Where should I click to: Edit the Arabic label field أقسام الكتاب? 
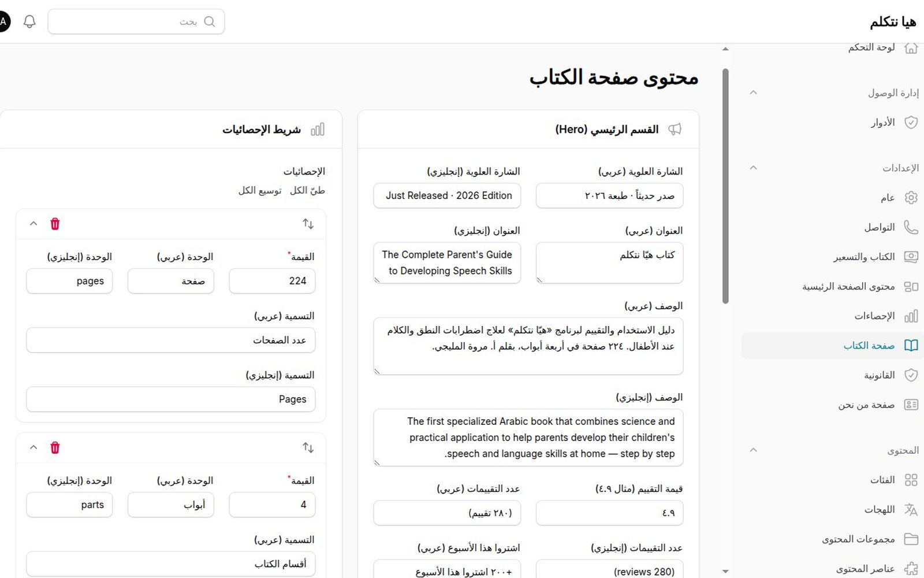click(171, 564)
